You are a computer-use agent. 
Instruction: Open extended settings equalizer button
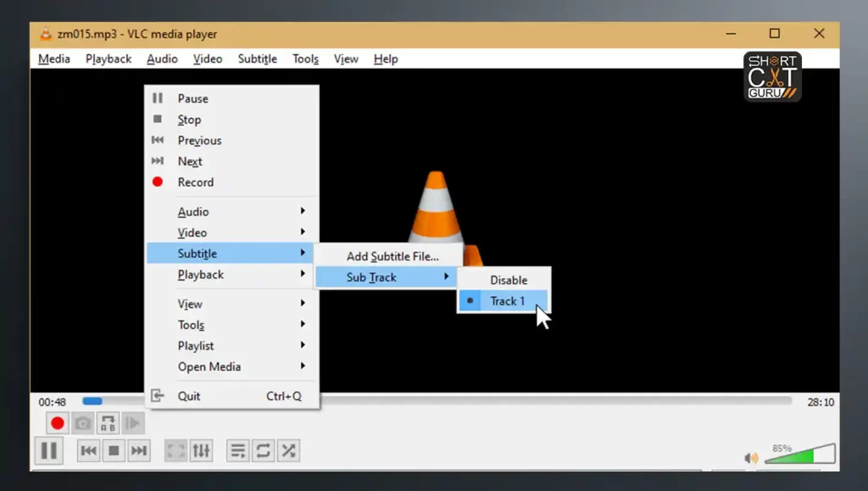pyautogui.click(x=202, y=450)
